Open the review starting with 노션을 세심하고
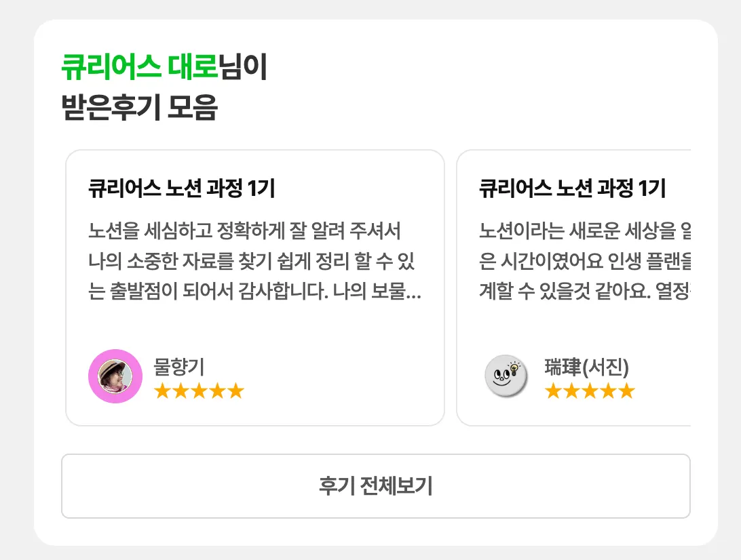The width and height of the screenshot is (741, 560). (x=254, y=261)
